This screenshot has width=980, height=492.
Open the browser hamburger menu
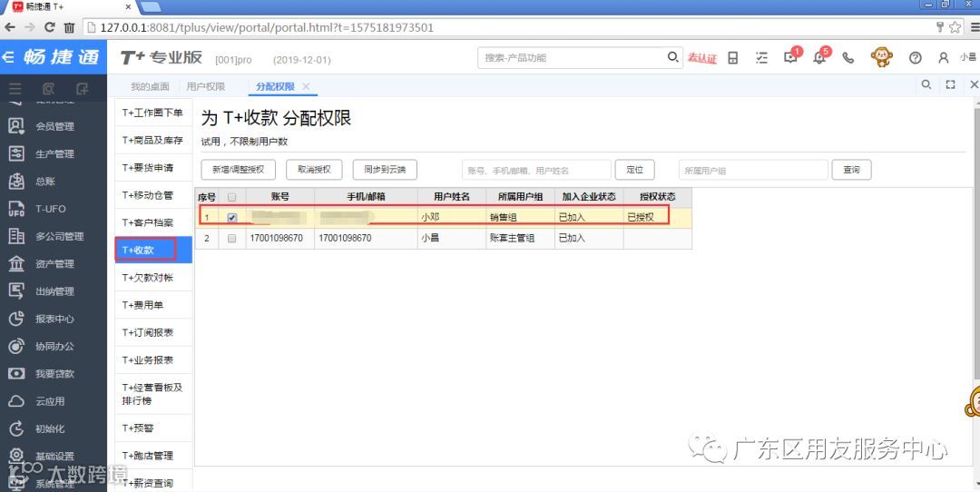tap(975, 27)
